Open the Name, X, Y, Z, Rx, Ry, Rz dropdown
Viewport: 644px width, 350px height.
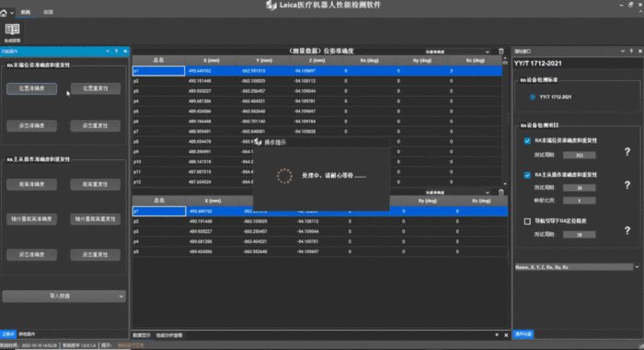(x=577, y=267)
